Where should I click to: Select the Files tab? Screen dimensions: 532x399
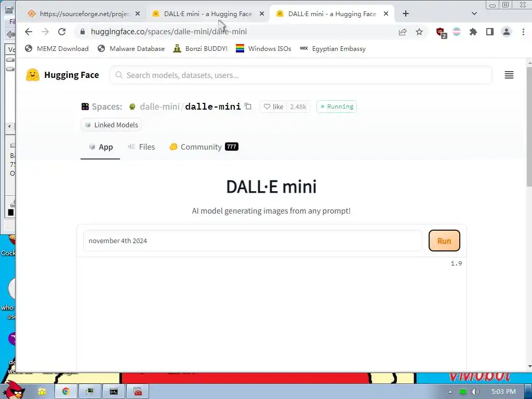point(141,147)
